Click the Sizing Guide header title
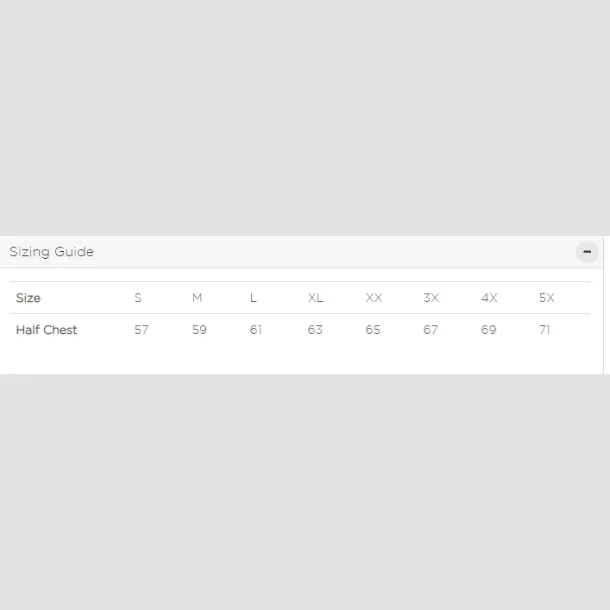610x610 pixels. [x=51, y=252]
